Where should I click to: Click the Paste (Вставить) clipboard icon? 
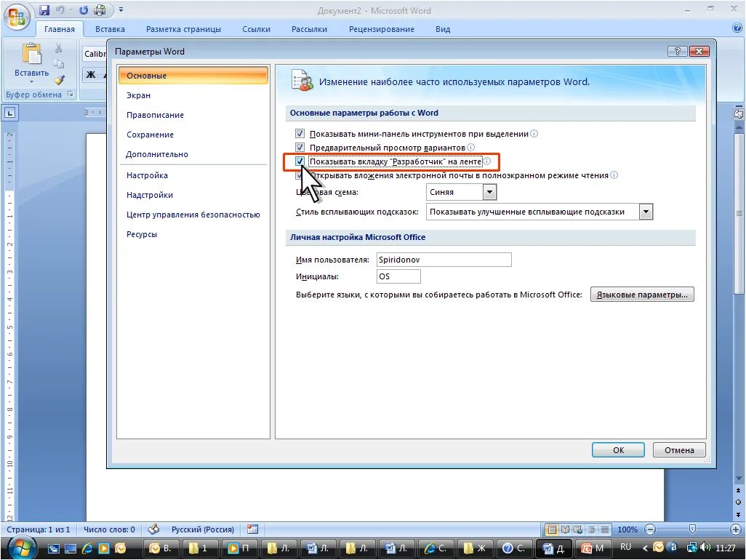click(x=32, y=53)
